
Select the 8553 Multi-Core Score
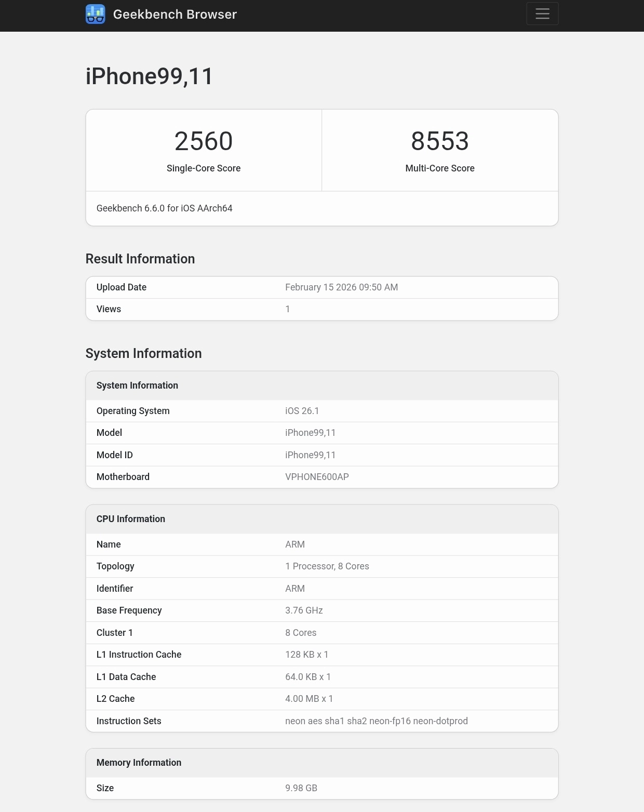click(440, 141)
